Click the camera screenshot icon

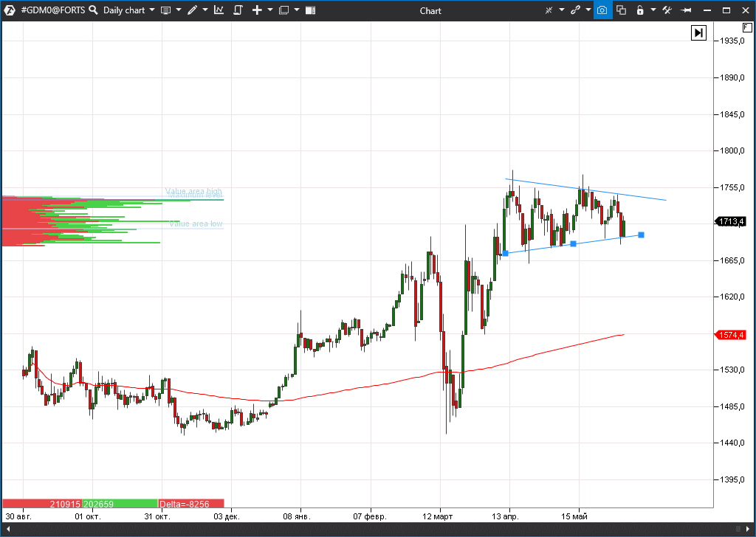point(602,10)
